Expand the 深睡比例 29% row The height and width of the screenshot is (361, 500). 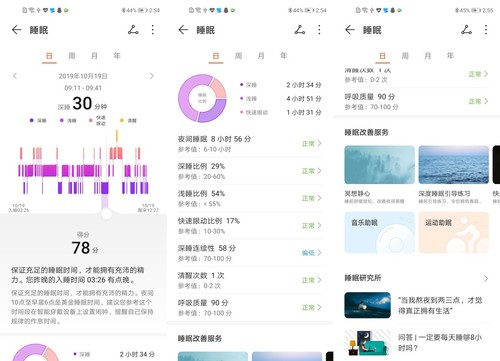click(250, 171)
